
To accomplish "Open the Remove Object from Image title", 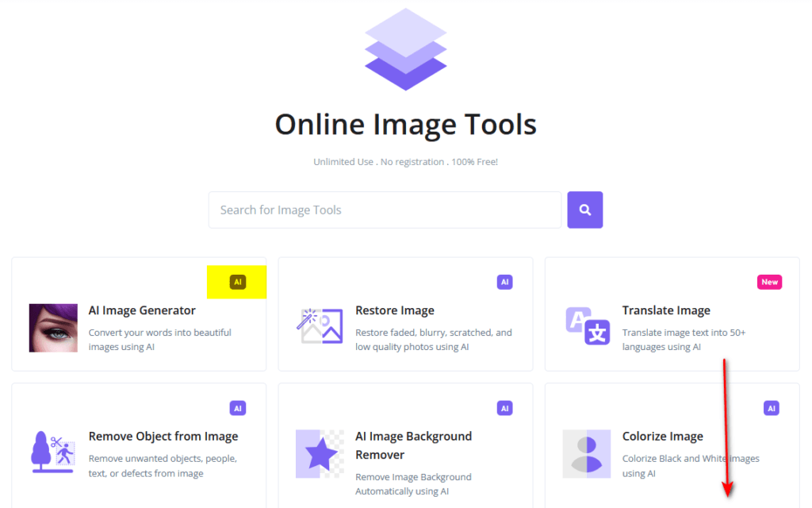I will 163,437.
